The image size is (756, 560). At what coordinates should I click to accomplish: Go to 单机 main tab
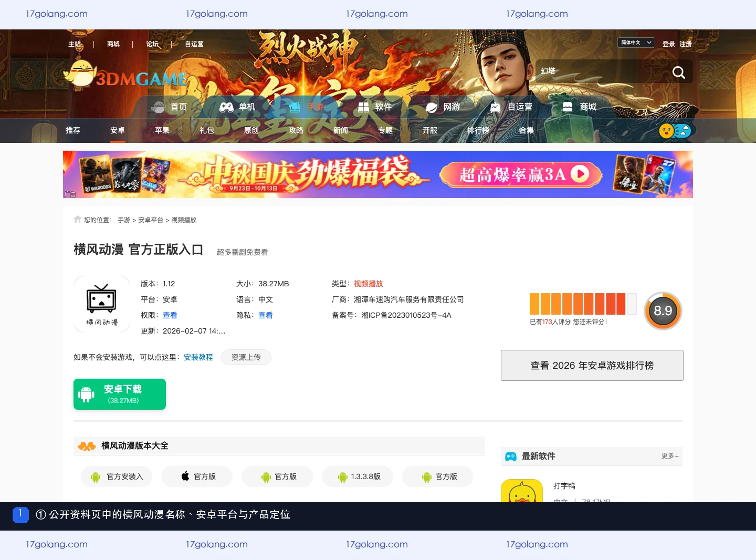point(237,107)
